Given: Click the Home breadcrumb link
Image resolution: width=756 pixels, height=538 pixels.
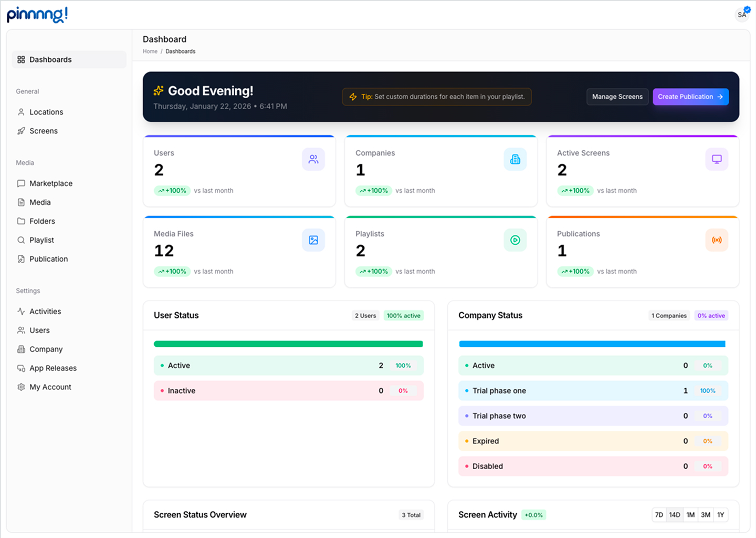Looking at the screenshot, I should point(150,51).
